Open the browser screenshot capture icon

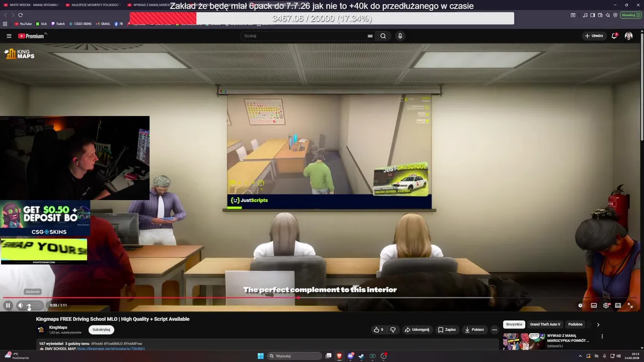(x=573, y=15)
